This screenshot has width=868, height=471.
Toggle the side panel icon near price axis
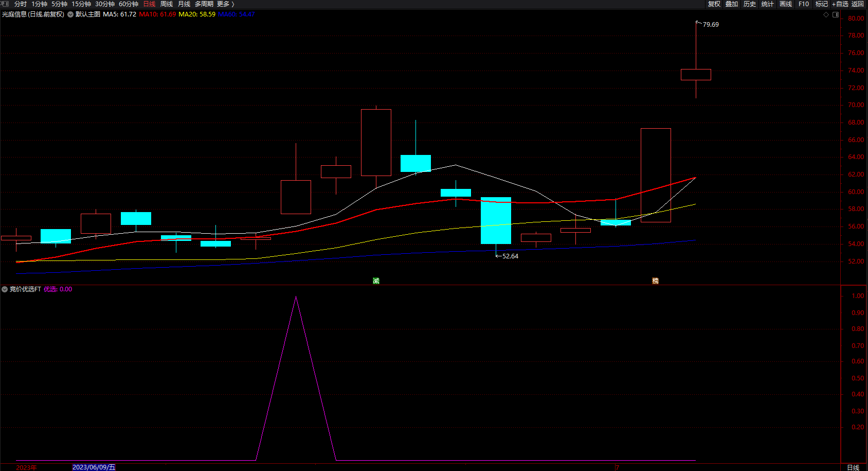point(836,15)
